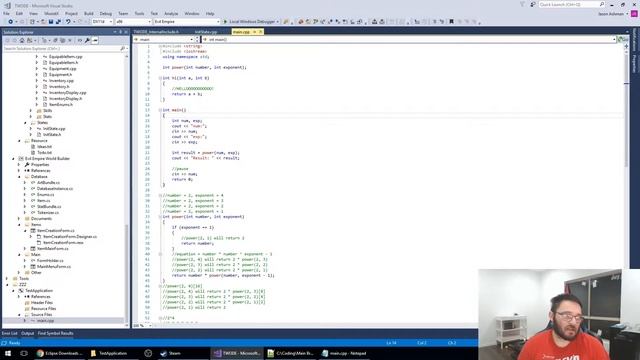Open the Edit menu

click(x=19, y=13)
